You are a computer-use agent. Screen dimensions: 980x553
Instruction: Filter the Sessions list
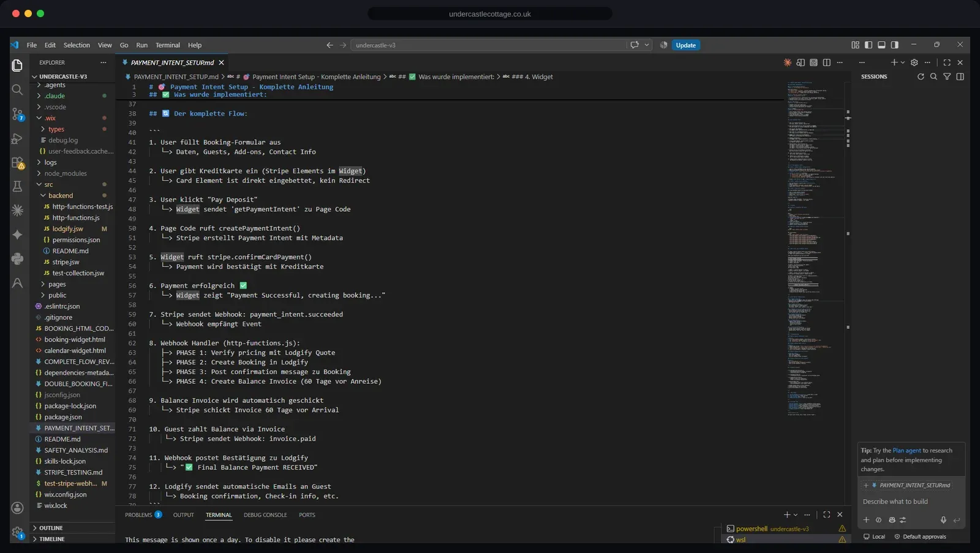click(947, 77)
